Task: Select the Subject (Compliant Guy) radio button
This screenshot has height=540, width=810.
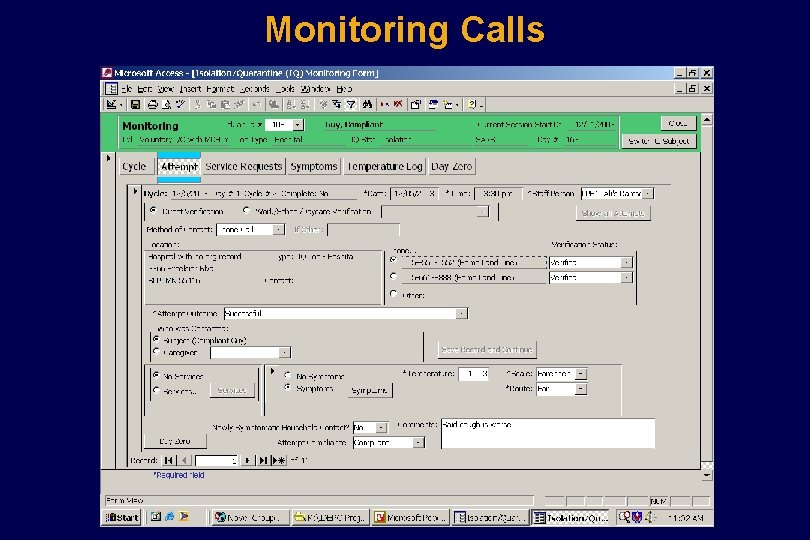Action: pyautogui.click(x=157, y=340)
